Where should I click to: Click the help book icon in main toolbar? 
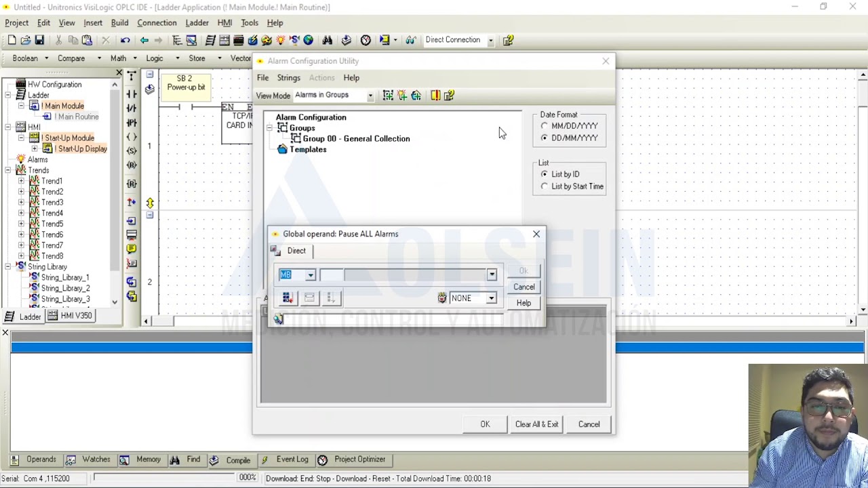tap(508, 41)
